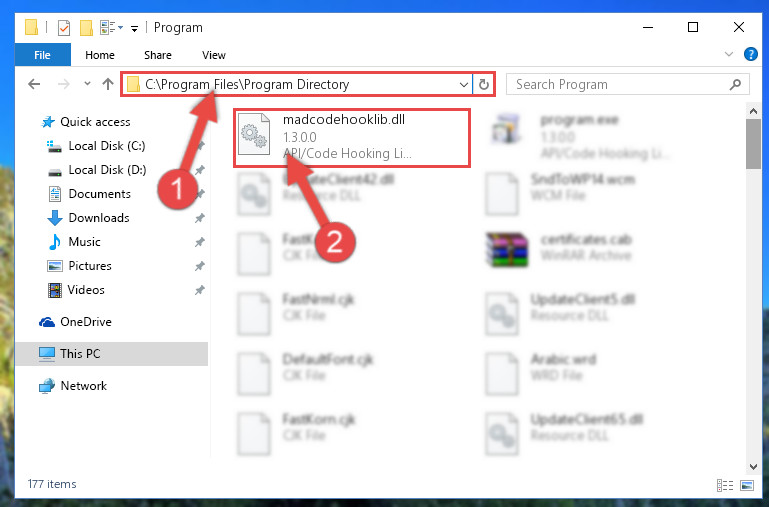The width and height of the screenshot is (769, 507).
Task: Open Local Disk (C:) in sidebar
Action: point(106,146)
